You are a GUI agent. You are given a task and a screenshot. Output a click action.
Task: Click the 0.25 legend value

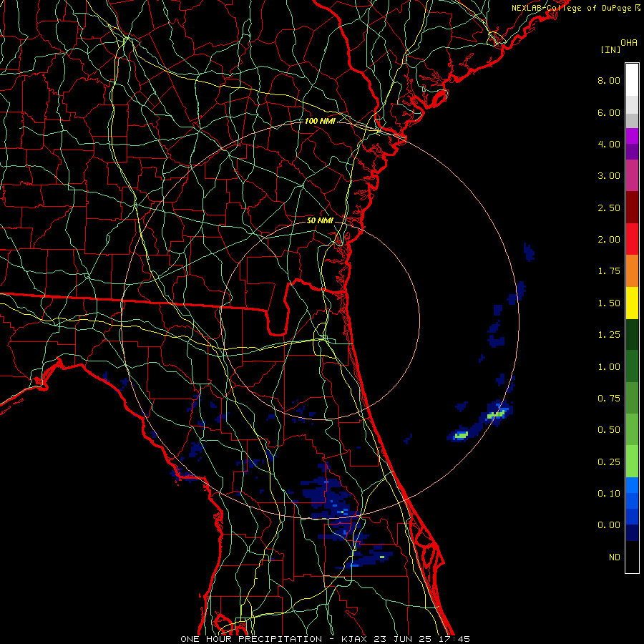coord(609,462)
